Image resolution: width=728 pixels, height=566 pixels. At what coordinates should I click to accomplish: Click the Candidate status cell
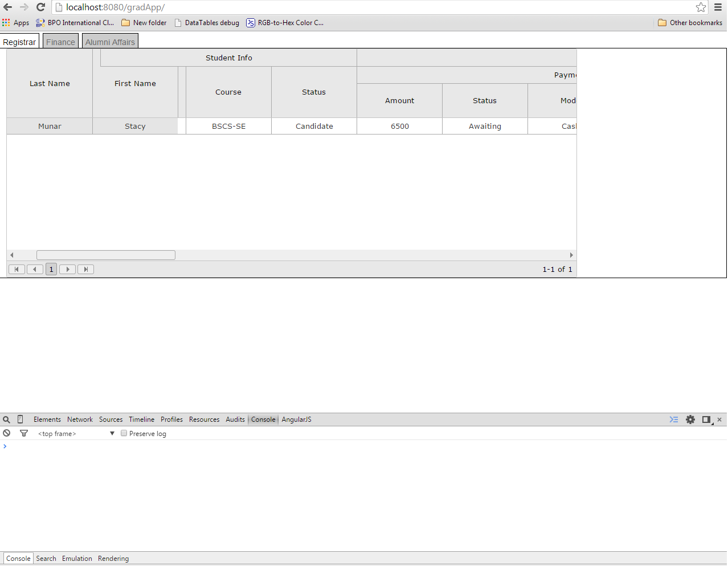(314, 126)
